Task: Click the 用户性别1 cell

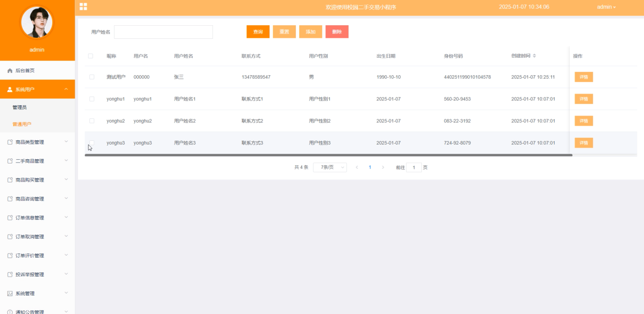Action: [x=320, y=99]
